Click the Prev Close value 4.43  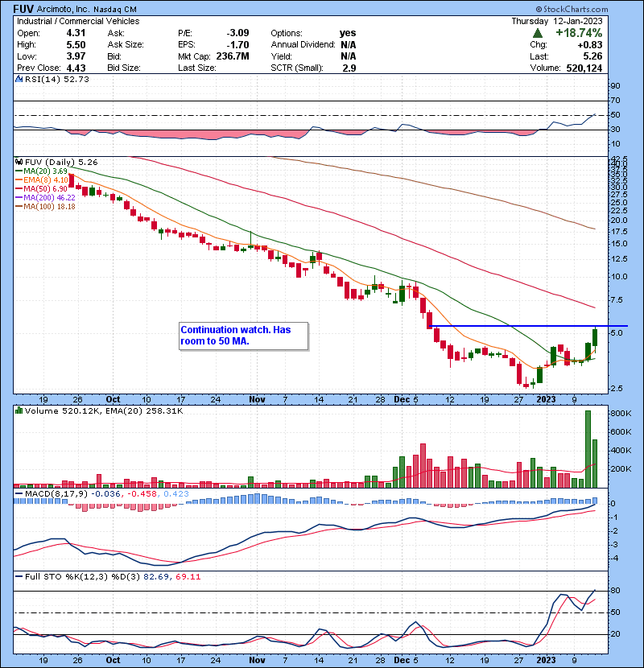coord(76,68)
